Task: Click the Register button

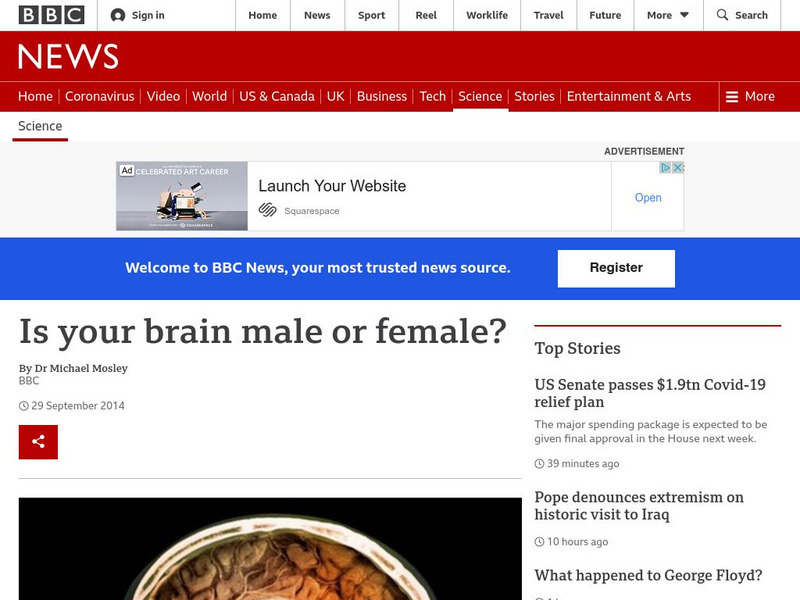Action: click(616, 268)
